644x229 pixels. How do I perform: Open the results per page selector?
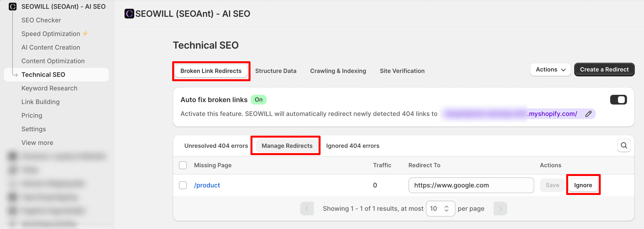click(x=440, y=209)
